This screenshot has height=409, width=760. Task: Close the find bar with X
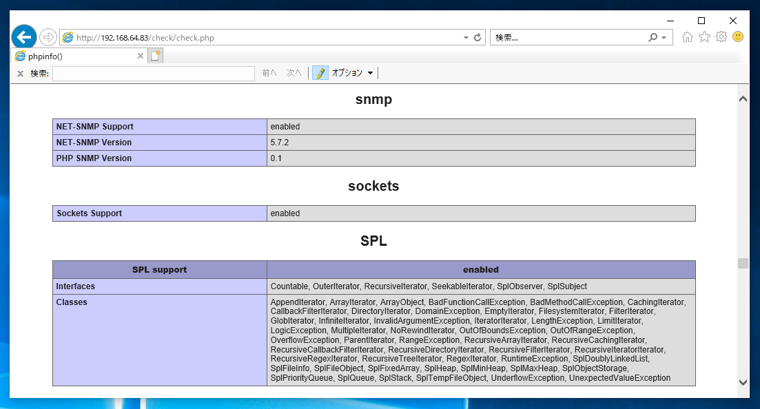20,74
